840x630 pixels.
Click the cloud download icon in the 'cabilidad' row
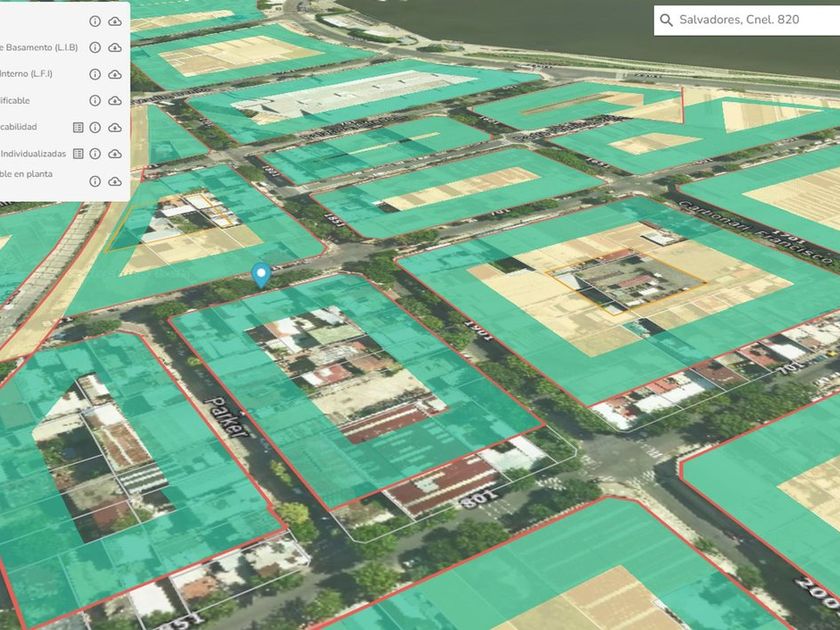(x=115, y=128)
